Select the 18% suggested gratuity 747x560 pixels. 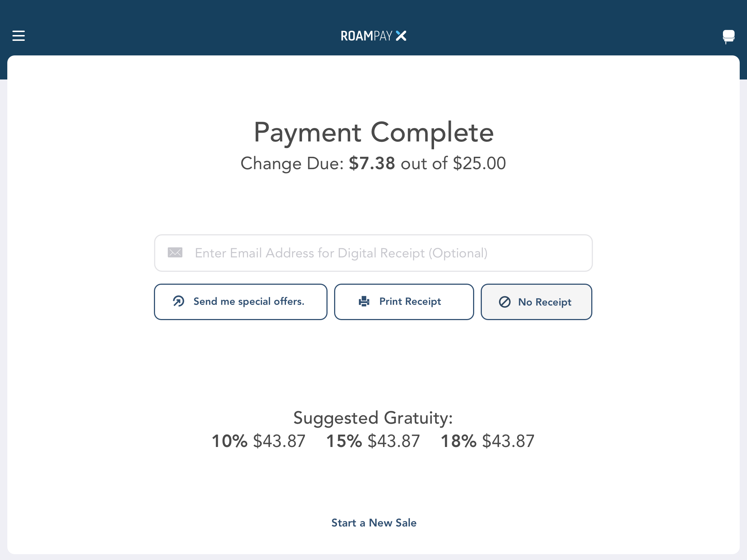click(488, 441)
